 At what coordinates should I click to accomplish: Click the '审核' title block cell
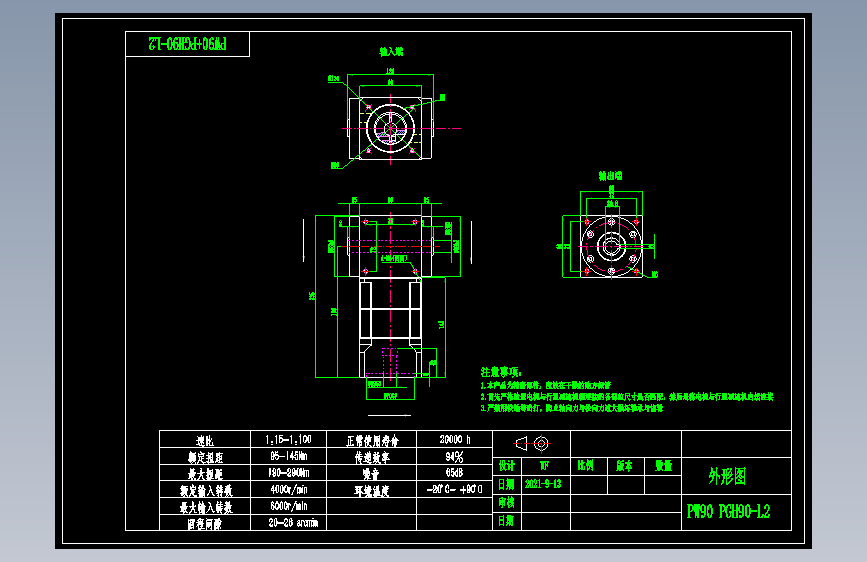click(x=506, y=503)
